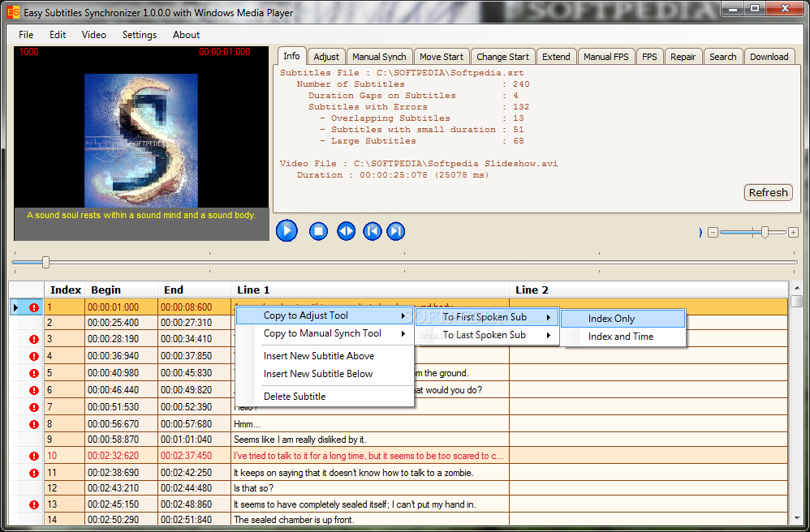Screen dimensions: 810x532
Task: Click error icon on subtitle row 10
Action: [34, 456]
